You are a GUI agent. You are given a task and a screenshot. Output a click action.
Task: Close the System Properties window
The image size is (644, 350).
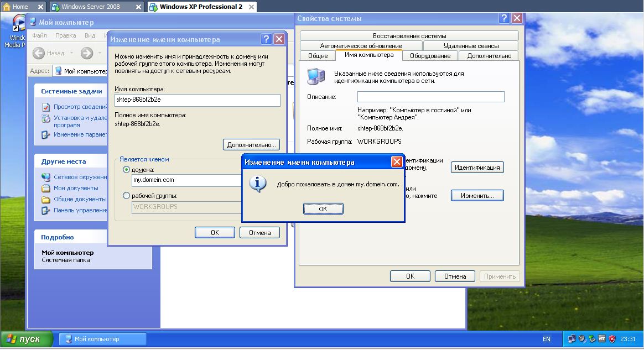click(x=517, y=18)
